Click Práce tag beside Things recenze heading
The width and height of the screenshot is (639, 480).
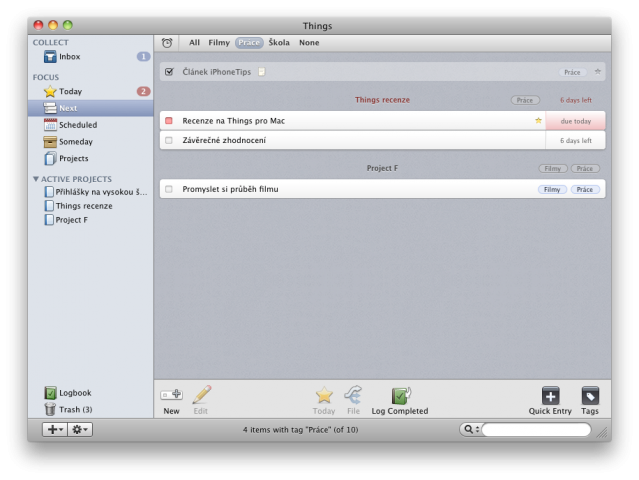tap(525, 100)
